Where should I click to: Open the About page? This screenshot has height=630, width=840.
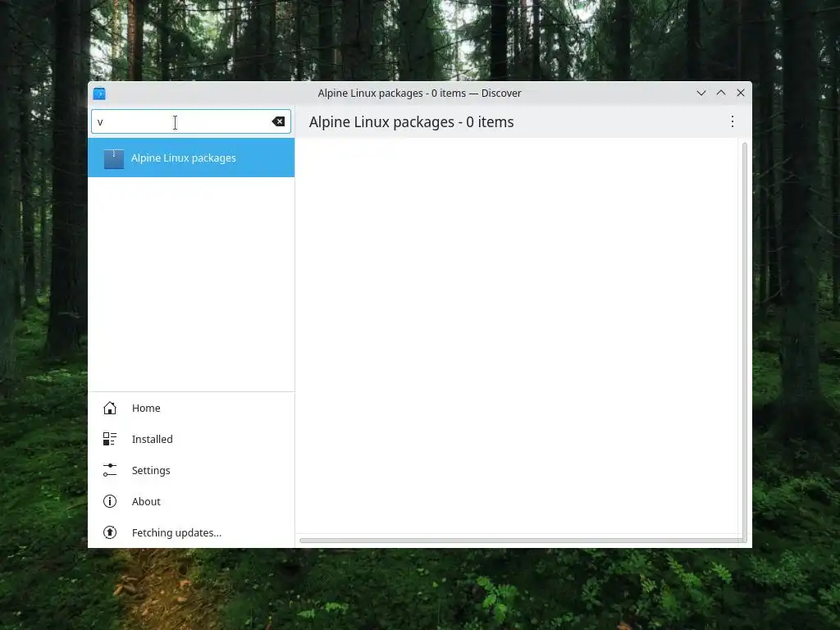point(191,501)
